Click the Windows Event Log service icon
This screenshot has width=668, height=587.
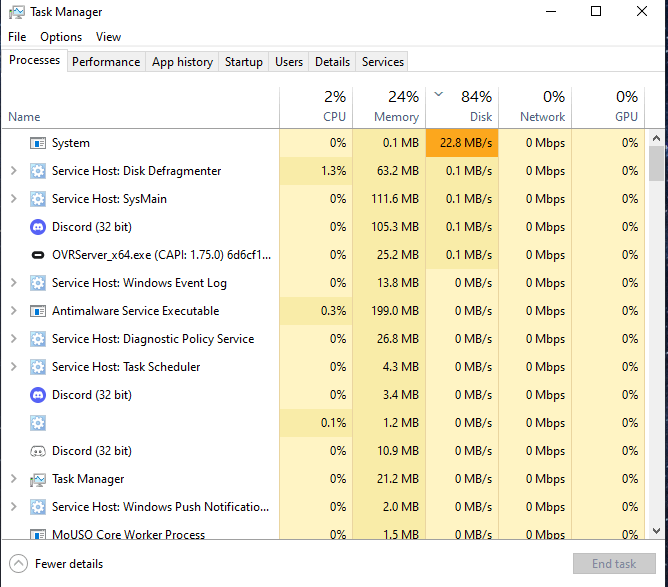[38, 283]
